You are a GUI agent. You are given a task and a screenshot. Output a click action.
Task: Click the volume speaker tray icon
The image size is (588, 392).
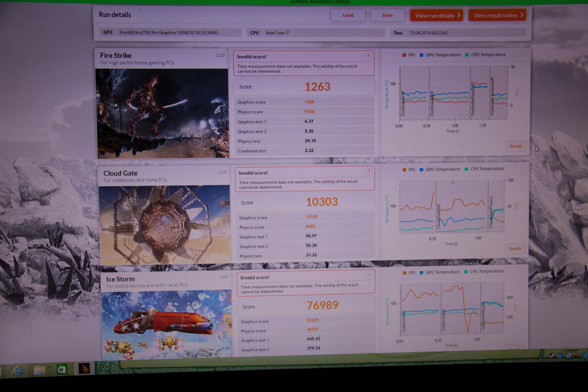click(576, 355)
